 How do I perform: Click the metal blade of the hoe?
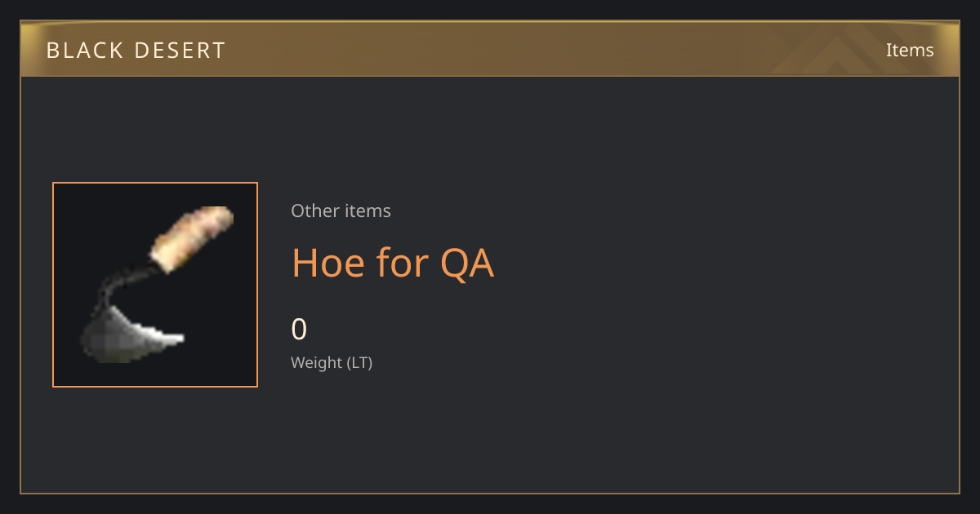131,335
